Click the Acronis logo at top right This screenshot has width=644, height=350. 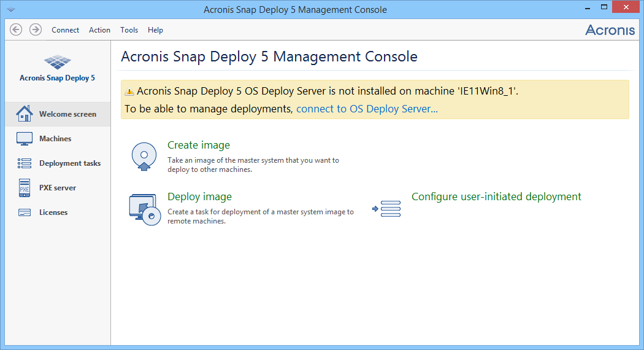[x=610, y=30]
